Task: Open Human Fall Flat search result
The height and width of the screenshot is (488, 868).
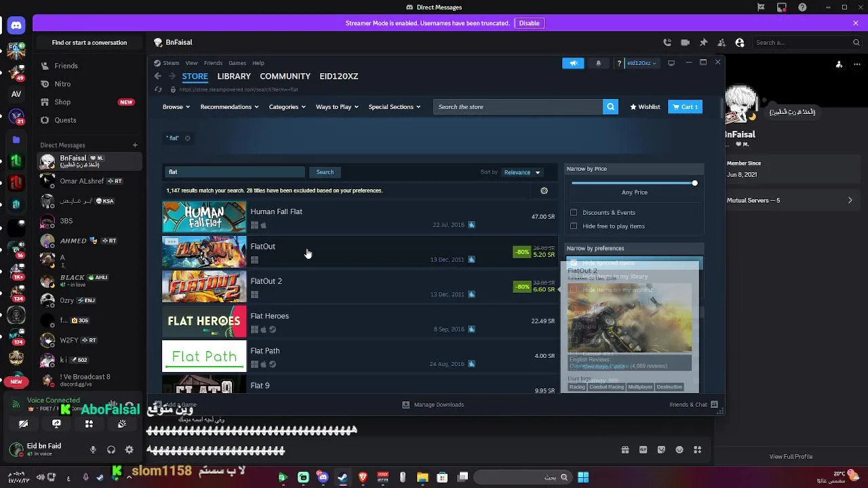Action: pos(359,218)
